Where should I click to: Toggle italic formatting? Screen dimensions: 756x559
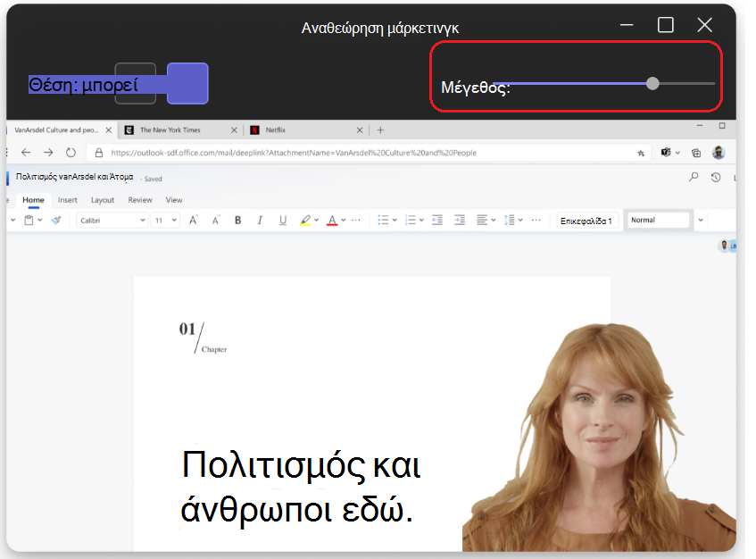pyautogui.click(x=260, y=220)
